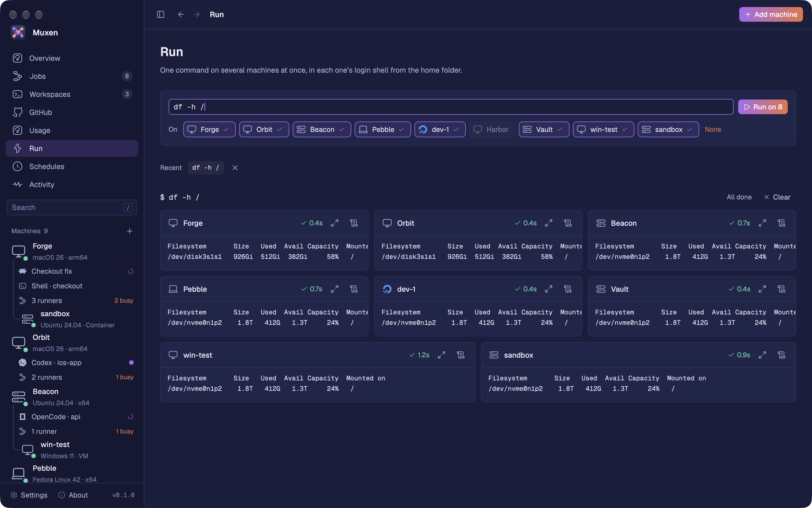Click the Muxen app logo
The width and height of the screenshot is (812, 508).
coord(18,33)
